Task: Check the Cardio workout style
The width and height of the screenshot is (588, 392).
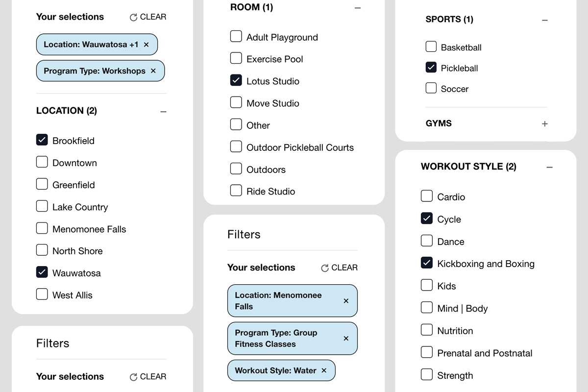Action: tap(427, 196)
